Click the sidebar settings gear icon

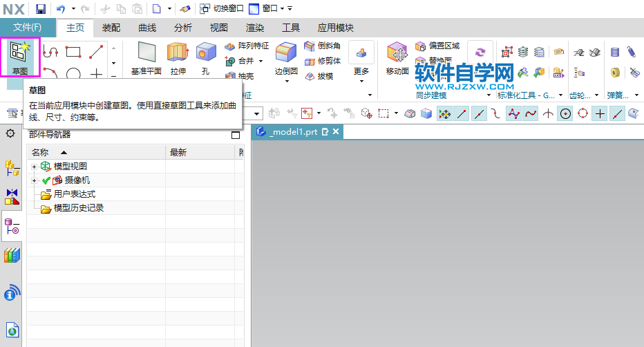click(10, 133)
